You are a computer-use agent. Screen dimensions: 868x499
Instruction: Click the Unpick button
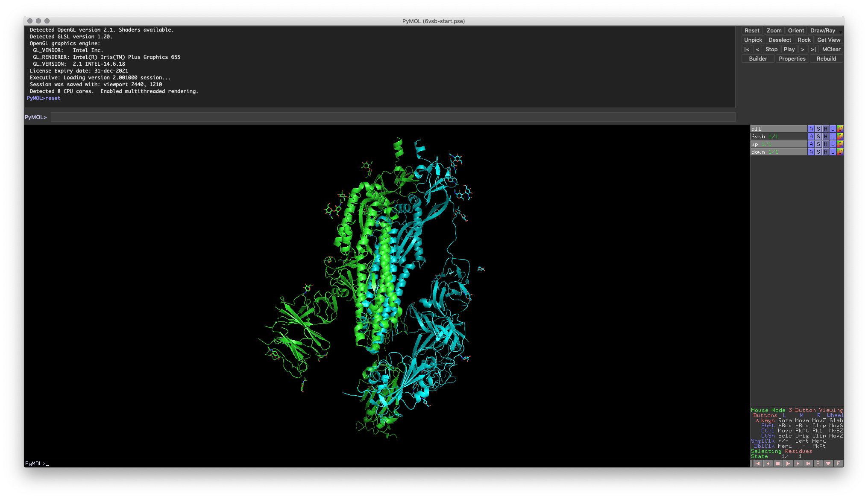click(753, 40)
